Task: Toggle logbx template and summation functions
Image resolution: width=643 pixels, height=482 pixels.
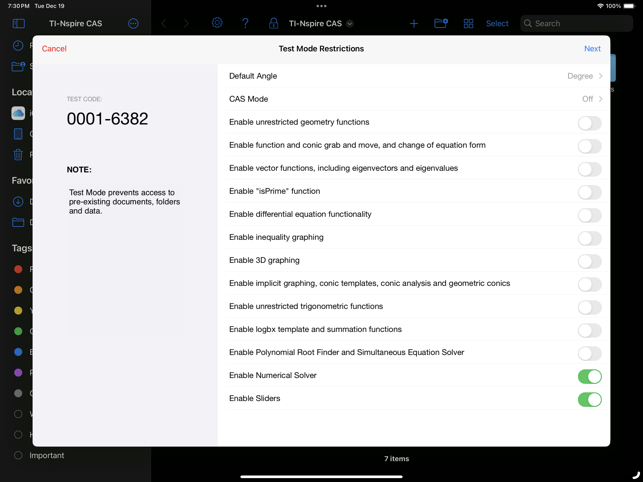Action: (590, 330)
